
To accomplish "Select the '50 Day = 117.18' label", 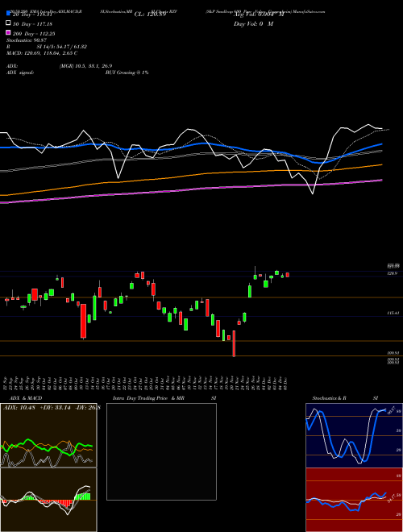I will point(32,24).
